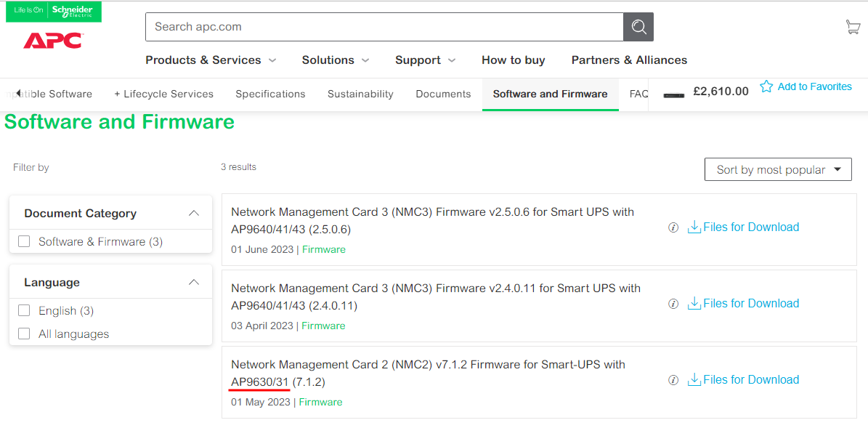Open the NMC2 v7.1.2 Firmware title

[428, 373]
